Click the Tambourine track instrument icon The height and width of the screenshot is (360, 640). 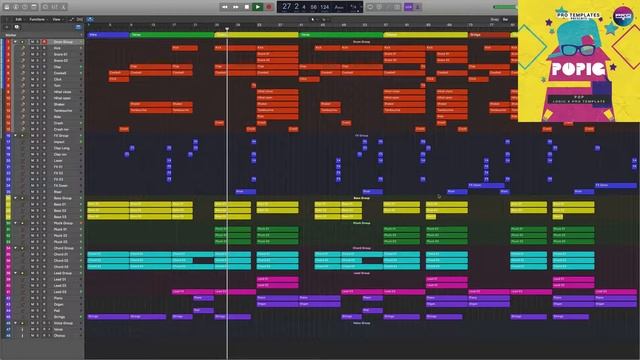(x=22, y=111)
